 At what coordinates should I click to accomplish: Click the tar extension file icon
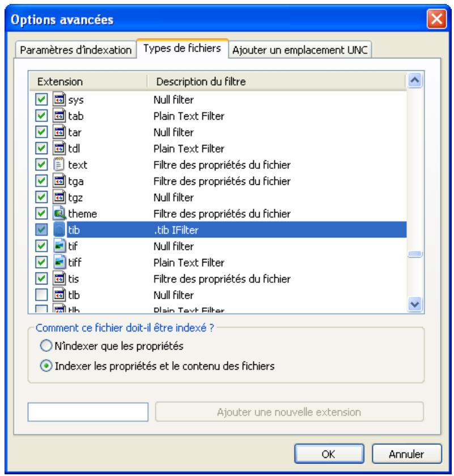click(x=59, y=132)
